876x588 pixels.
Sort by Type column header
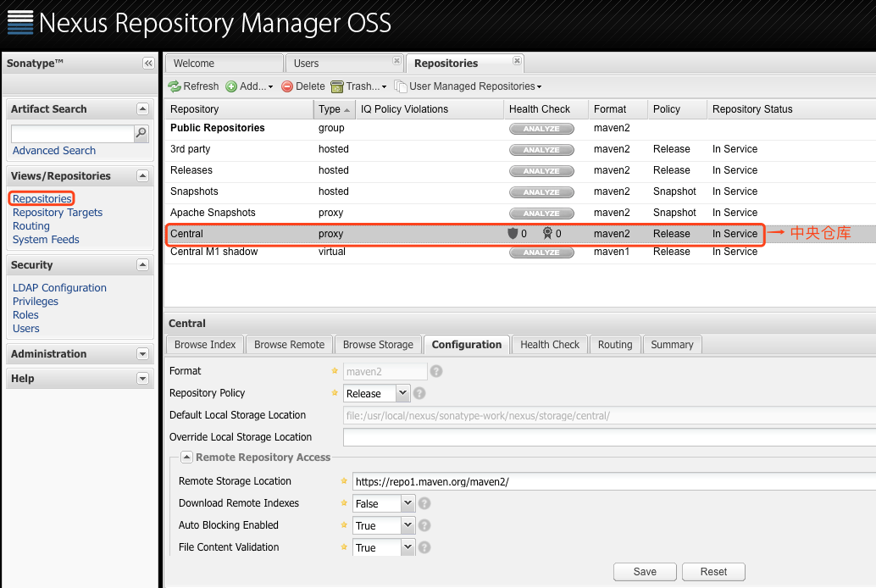tap(334, 109)
